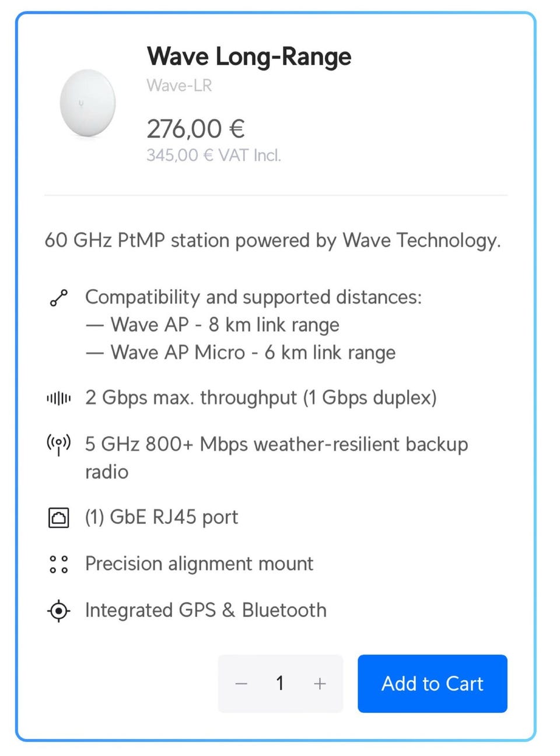Click the Wave AP Micro 6 km line
Image resolution: width=560 pixels, height=756 pixels.
pyautogui.click(x=253, y=353)
